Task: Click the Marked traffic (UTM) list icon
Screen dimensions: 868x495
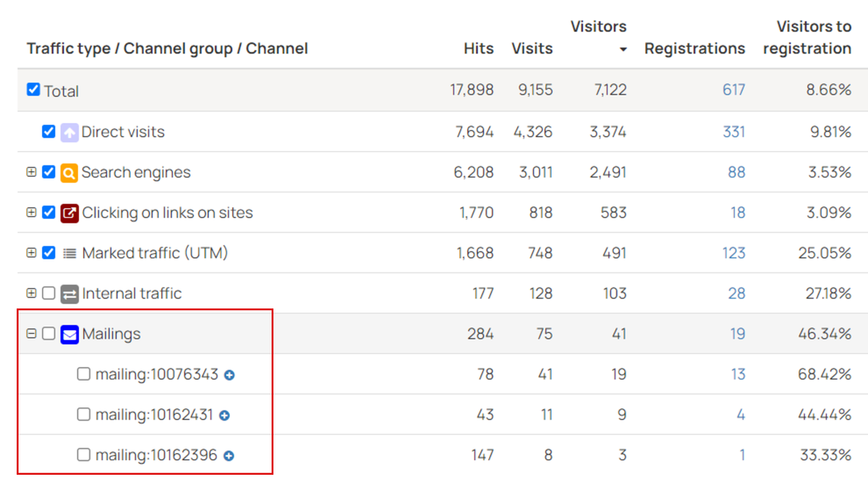Action: pyautogui.click(x=69, y=254)
